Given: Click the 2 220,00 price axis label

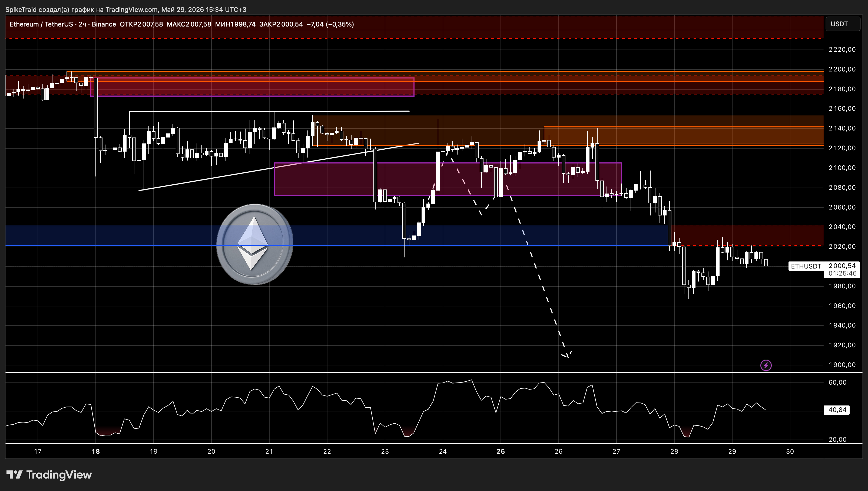Looking at the screenshot, I should point(842,50).
